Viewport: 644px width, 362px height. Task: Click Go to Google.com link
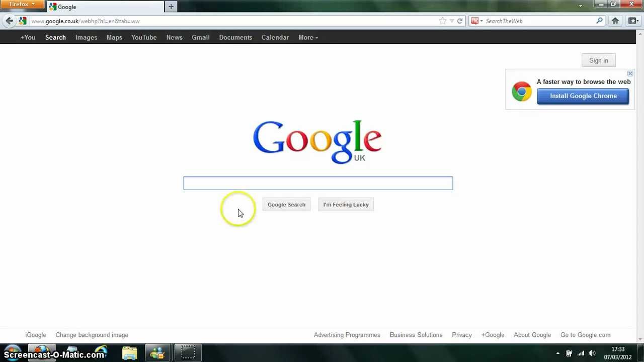585,335
